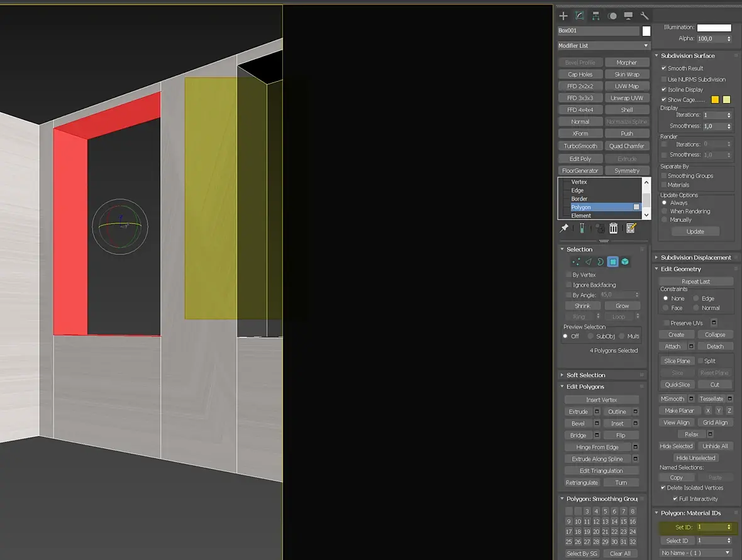Click the Detach button

click(715, 347)
